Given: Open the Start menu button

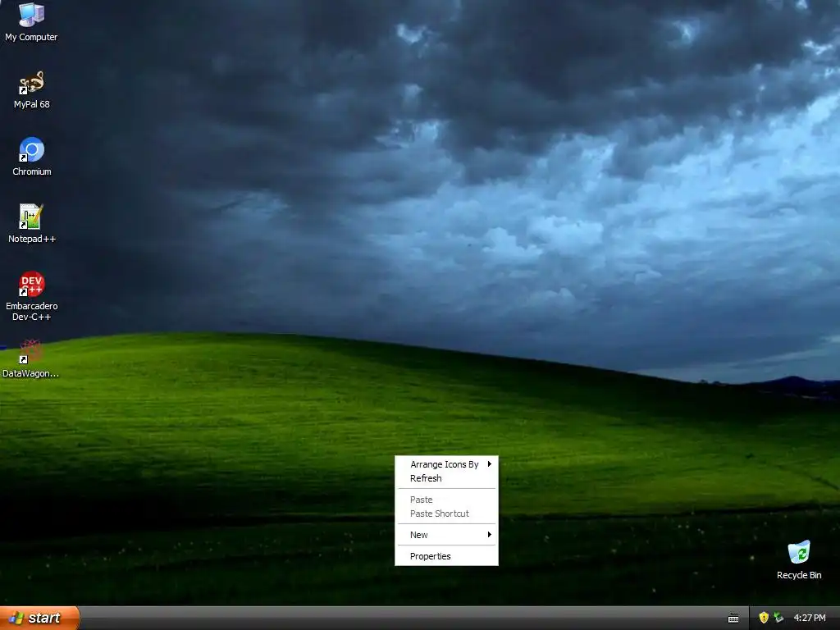Looking at the screenshot, I should [39, 619].
